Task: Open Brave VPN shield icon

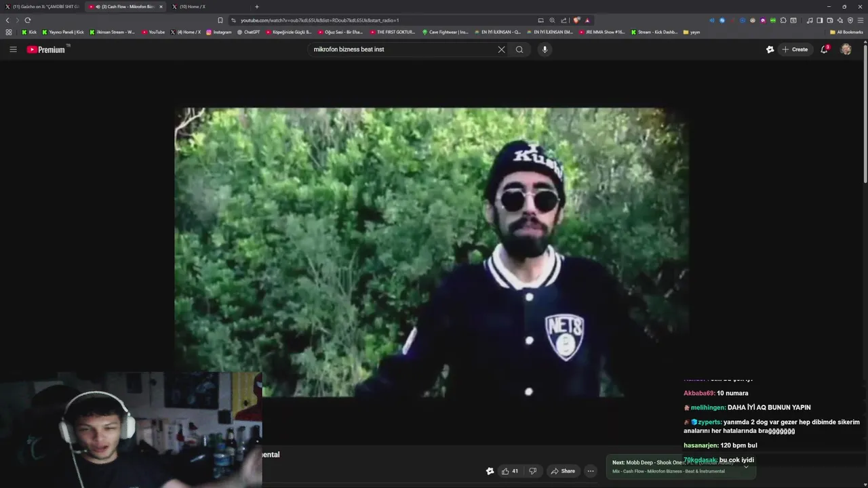Action: [850, 20]
